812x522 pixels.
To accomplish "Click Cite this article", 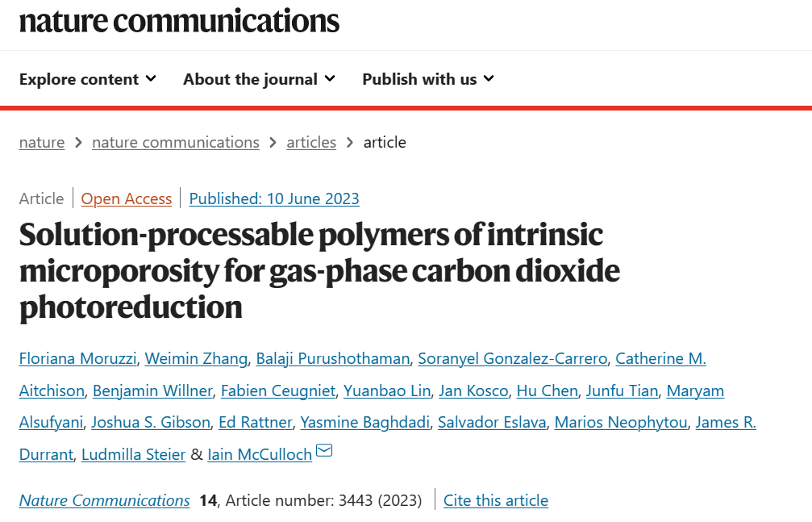I will coord(496,500).
